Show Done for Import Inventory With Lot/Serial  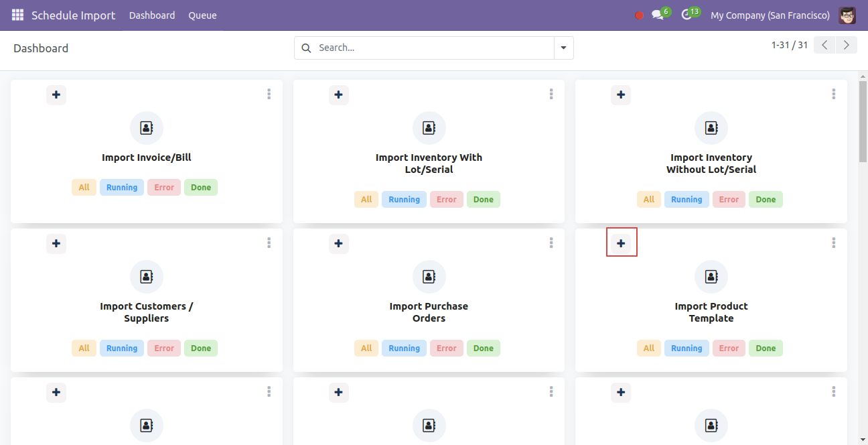pos(484,200)
